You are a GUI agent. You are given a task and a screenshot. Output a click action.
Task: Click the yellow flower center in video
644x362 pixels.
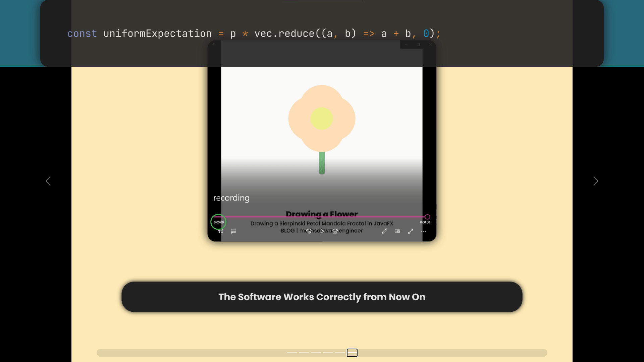[x=321, y=118]
